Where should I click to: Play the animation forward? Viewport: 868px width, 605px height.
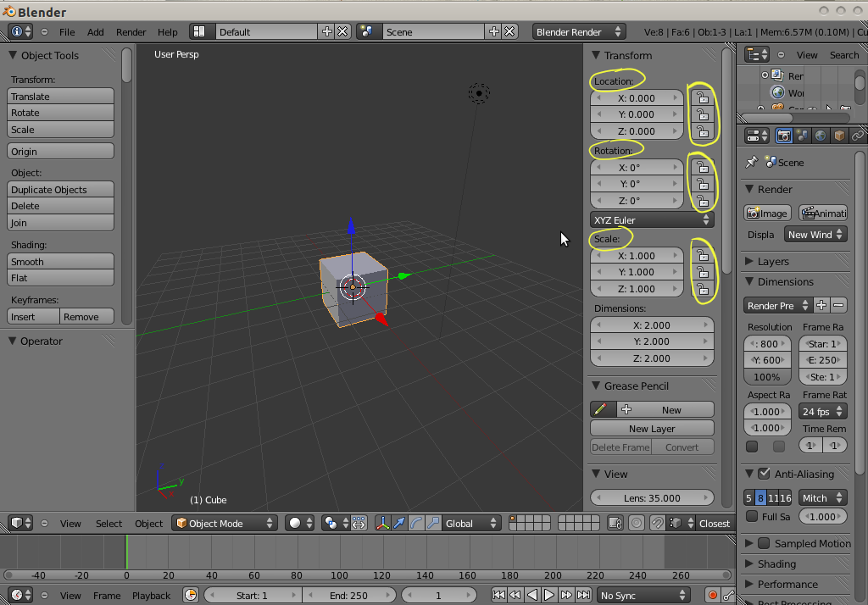click(548, 595)
